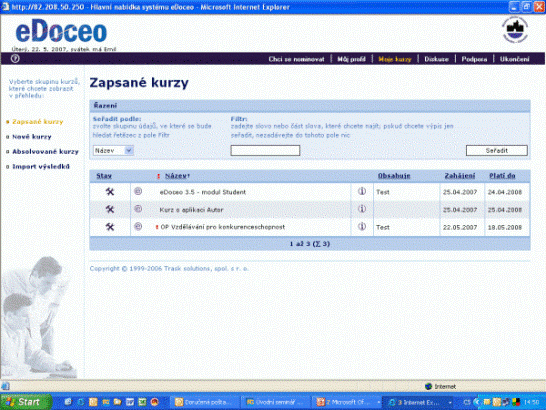This screenshot has width=546, height=410.
Task: Sort table by Obsahuje column header
Action: pos(394,176)
